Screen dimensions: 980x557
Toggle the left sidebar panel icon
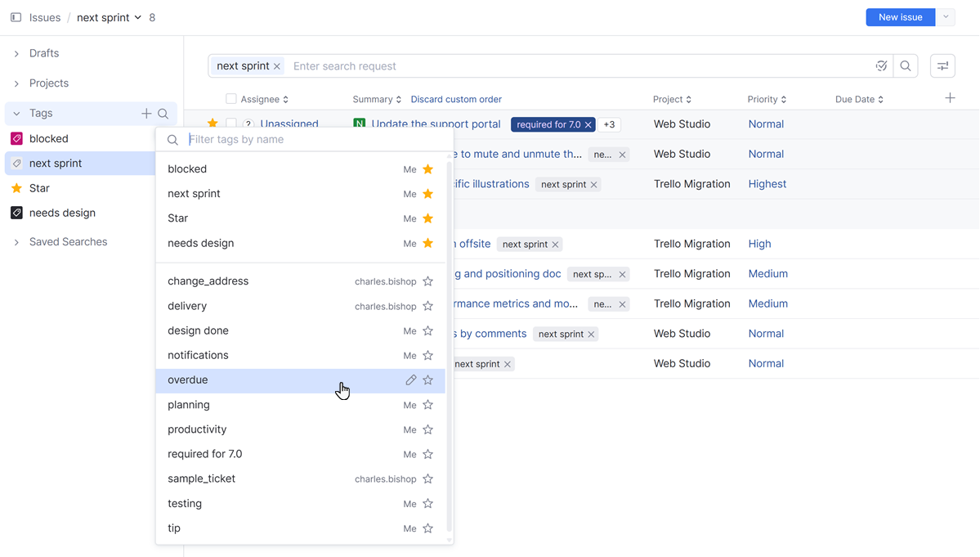pos(16,16)
